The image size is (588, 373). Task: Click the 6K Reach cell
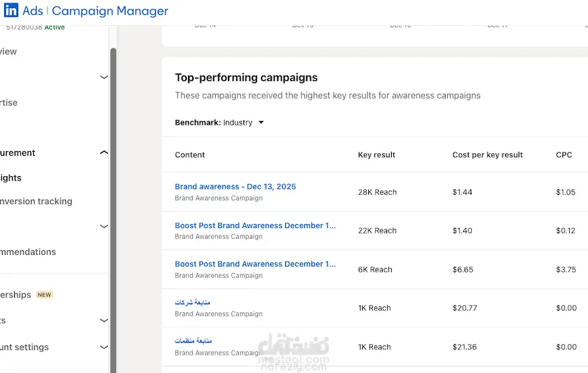[375, 269]
